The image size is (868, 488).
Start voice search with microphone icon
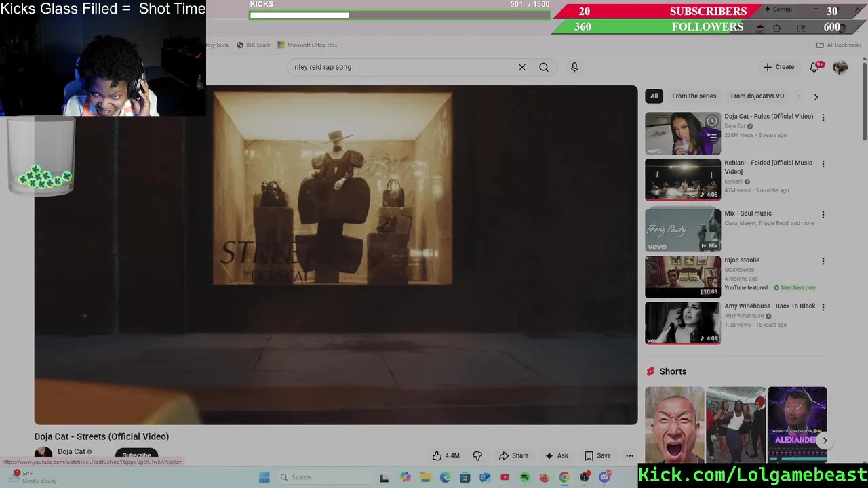(574, 67)
